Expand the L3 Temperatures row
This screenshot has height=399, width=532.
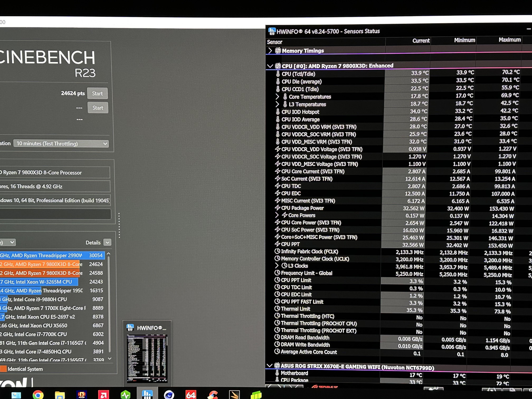click(x=277, y=104)
